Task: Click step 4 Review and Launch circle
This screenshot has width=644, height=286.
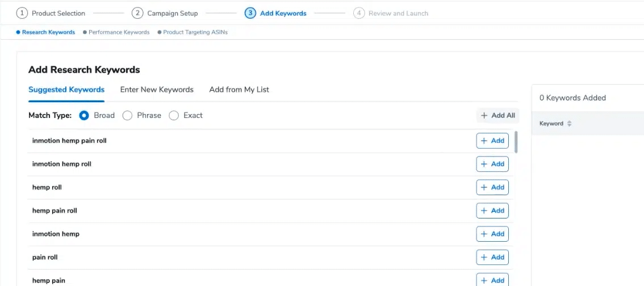Action: (x=359, y=13)
